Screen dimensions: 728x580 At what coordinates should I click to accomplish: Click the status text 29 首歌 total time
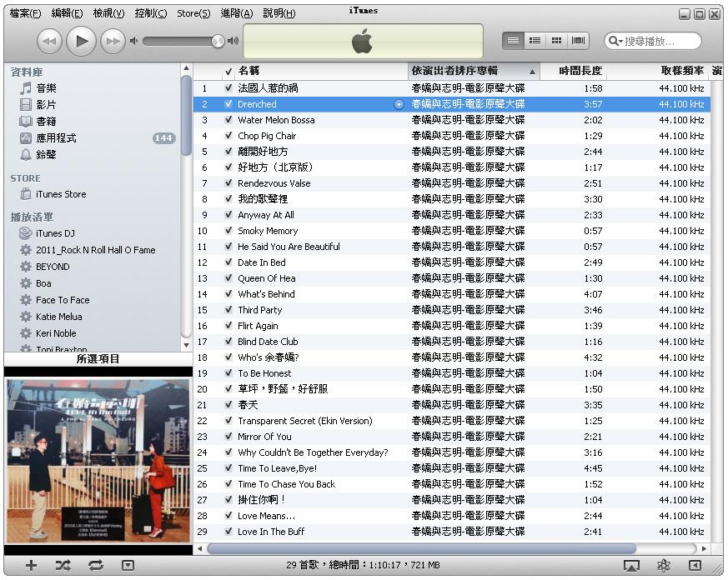pyautogui.click(x=363, y=565)
